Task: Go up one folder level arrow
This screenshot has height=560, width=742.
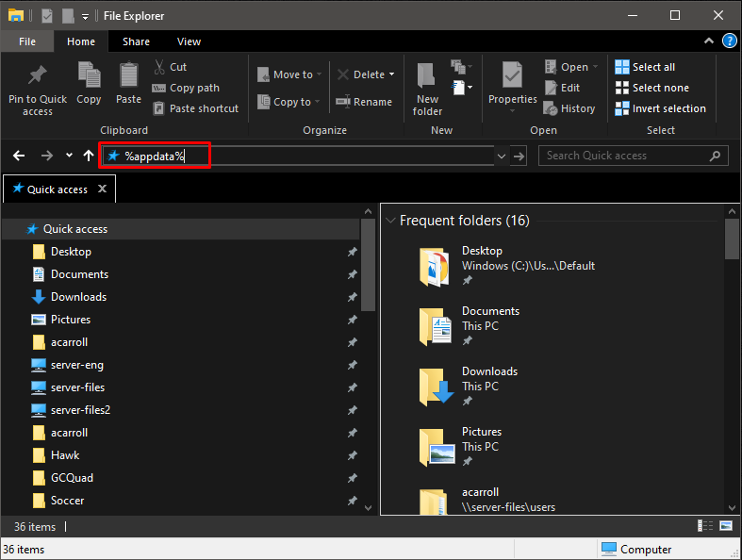Action: [x=89, y=156]
